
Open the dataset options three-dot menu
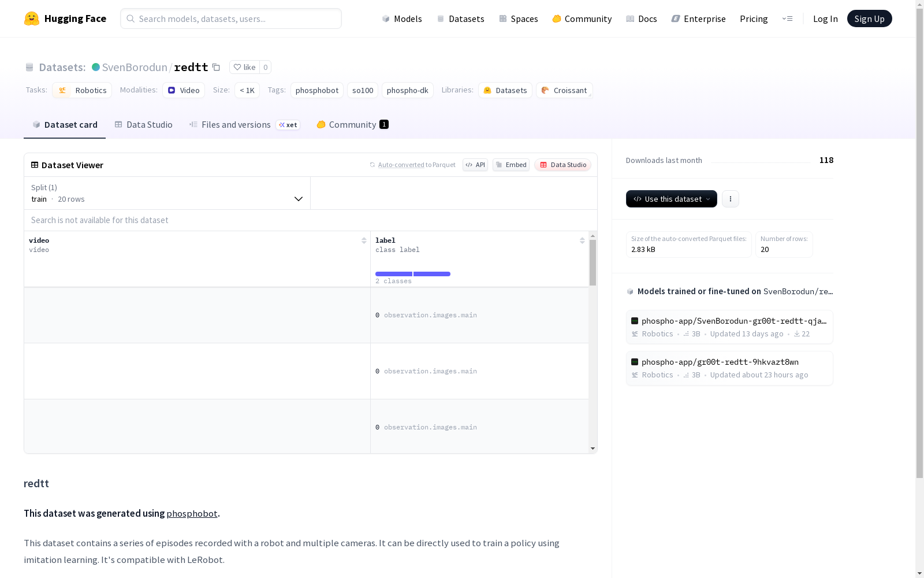click(x=731, y=199)
